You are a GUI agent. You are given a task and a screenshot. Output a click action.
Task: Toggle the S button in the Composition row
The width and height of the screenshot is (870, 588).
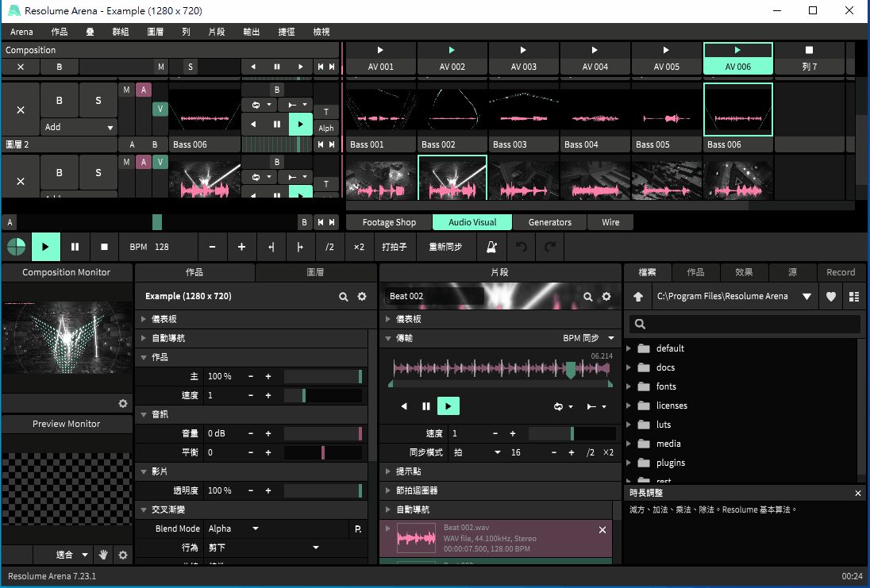tap(191, 67)
